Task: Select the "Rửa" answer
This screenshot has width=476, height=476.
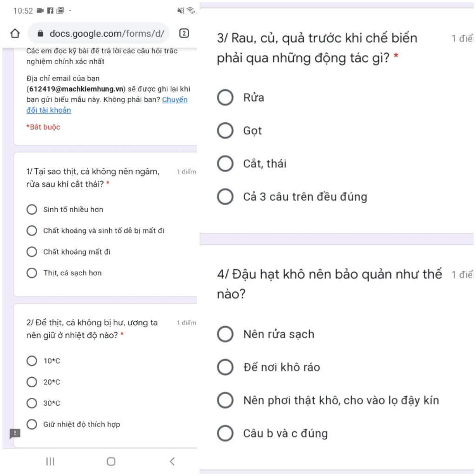Action: pos(225,98)
